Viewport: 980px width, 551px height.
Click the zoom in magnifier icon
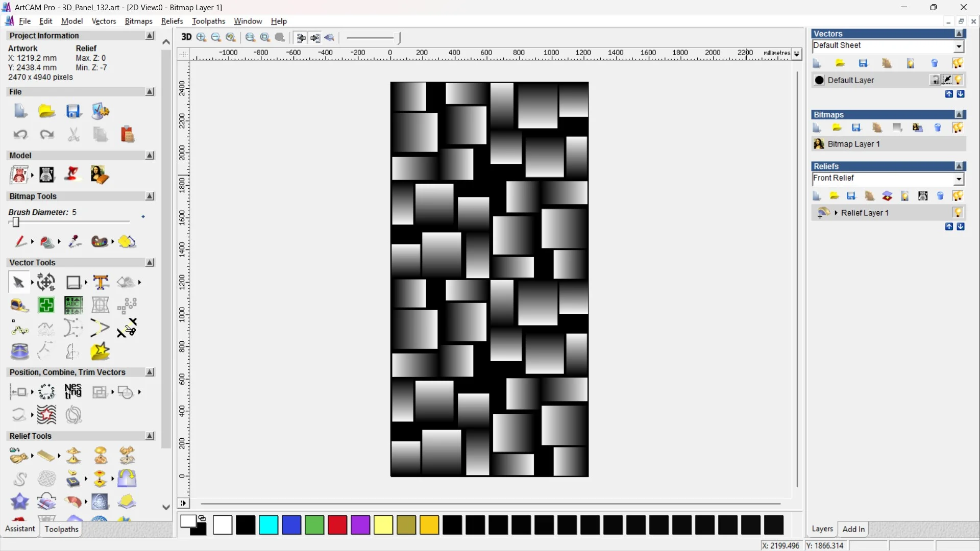[202, 37]
